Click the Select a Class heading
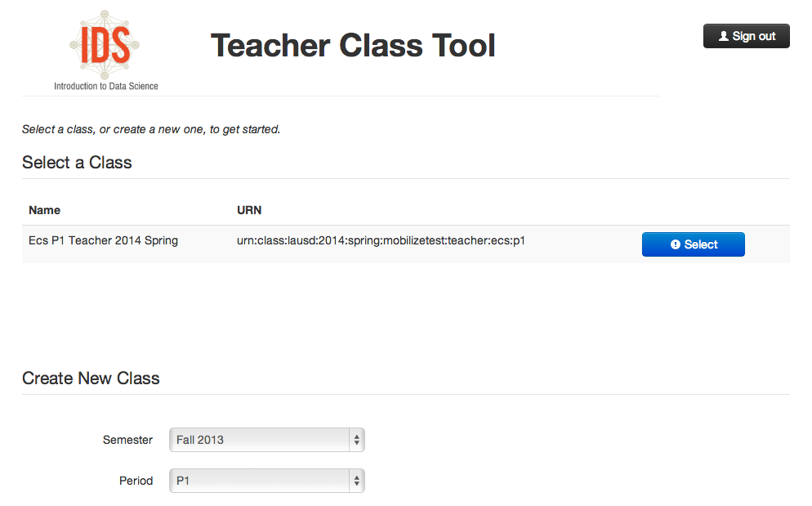 (x=77, y=163)
